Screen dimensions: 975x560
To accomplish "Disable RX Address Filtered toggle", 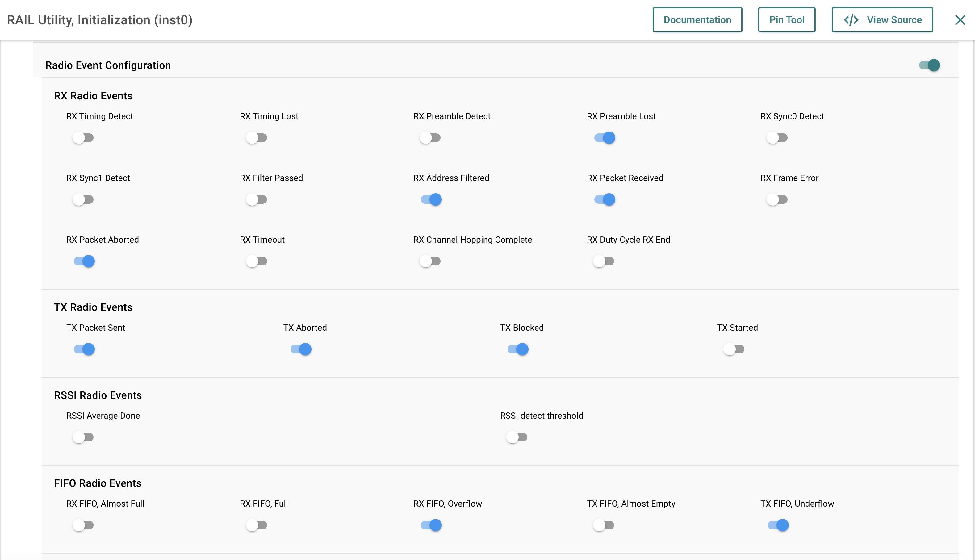I will (431, 200).
